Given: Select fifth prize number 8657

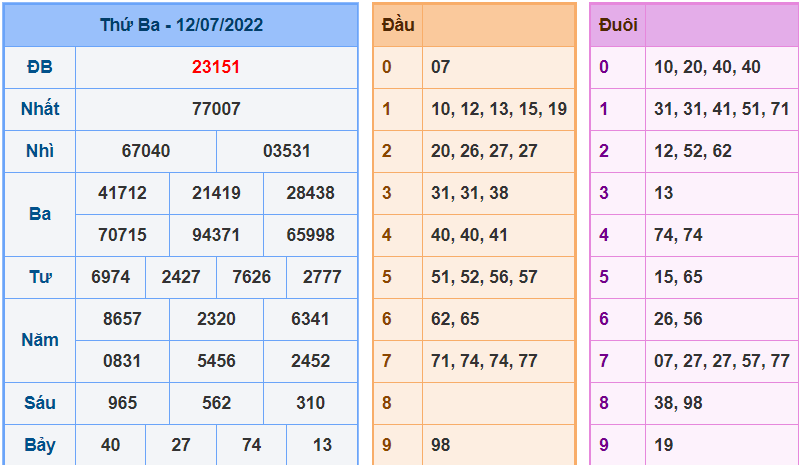Looking at the screenshot, I should (122, 319).
